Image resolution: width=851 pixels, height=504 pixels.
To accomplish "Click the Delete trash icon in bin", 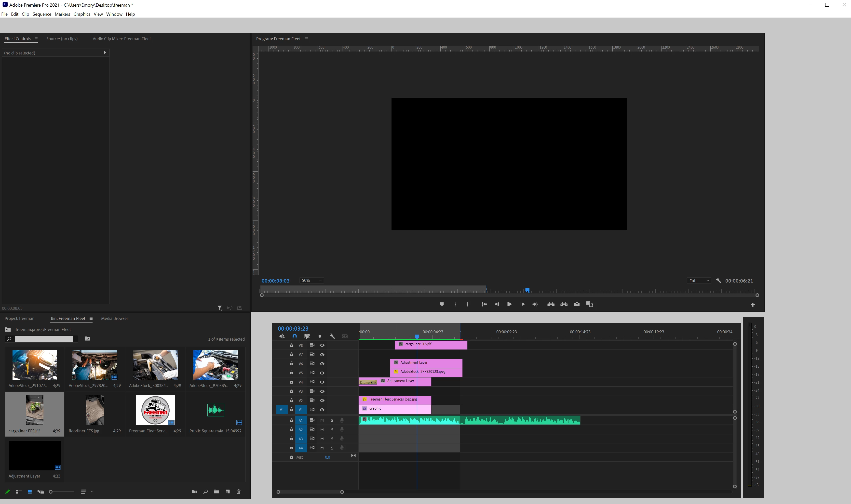I will point(239,492).
